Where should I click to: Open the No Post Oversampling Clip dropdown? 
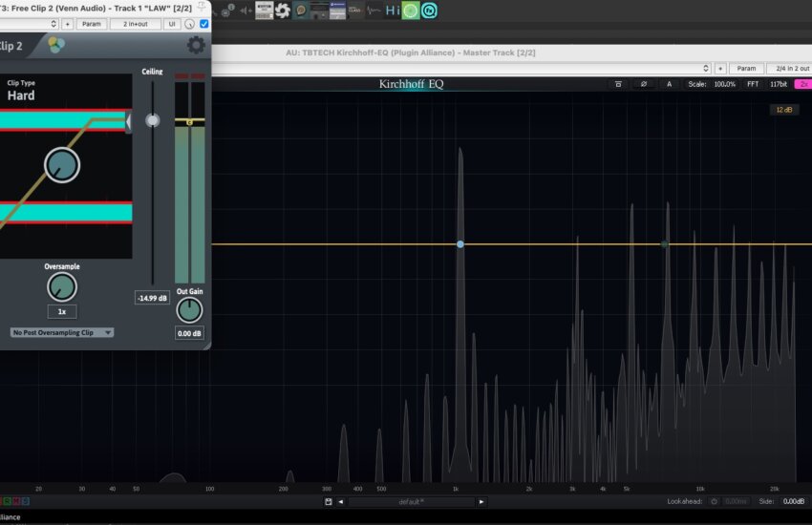(61, 332)
